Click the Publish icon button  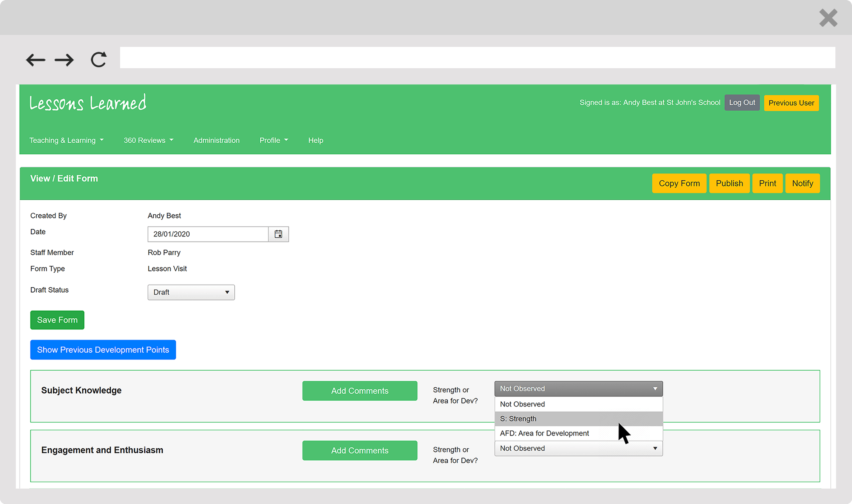coord(729,183)
